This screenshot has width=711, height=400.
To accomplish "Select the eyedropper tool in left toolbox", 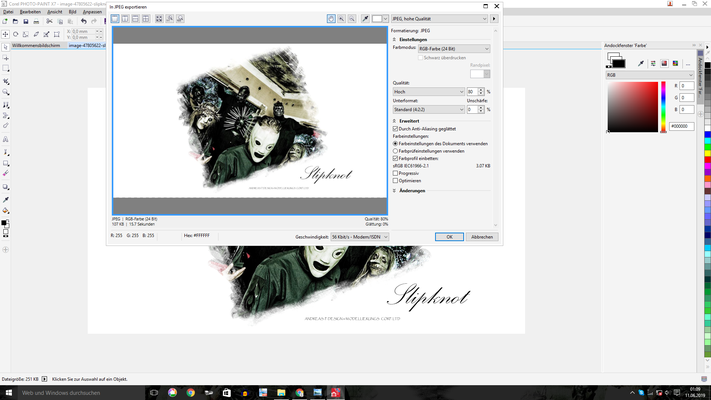I will tap(5, 200).
